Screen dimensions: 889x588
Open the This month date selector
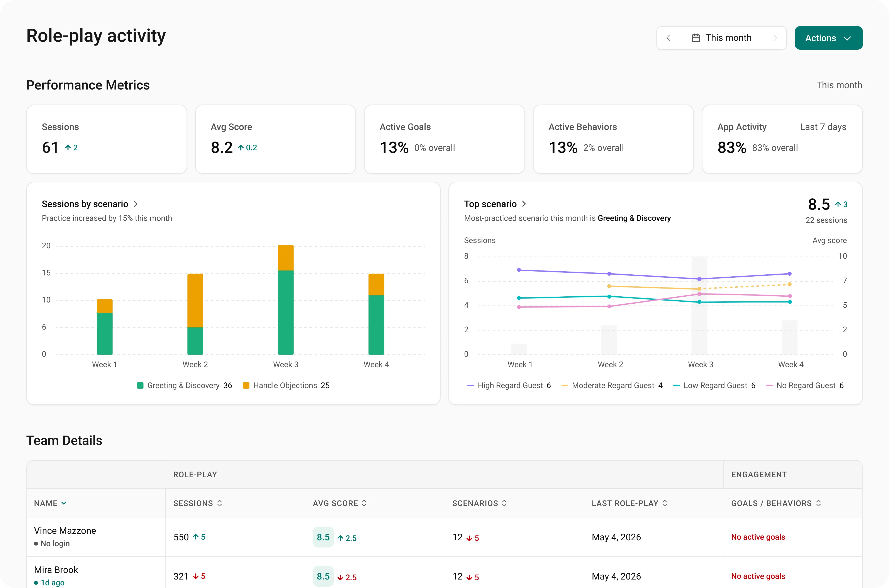(x=721, y=38)
